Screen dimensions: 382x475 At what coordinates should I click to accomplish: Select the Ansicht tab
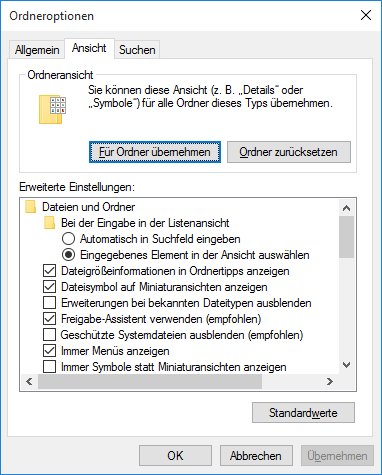[89, 48]
